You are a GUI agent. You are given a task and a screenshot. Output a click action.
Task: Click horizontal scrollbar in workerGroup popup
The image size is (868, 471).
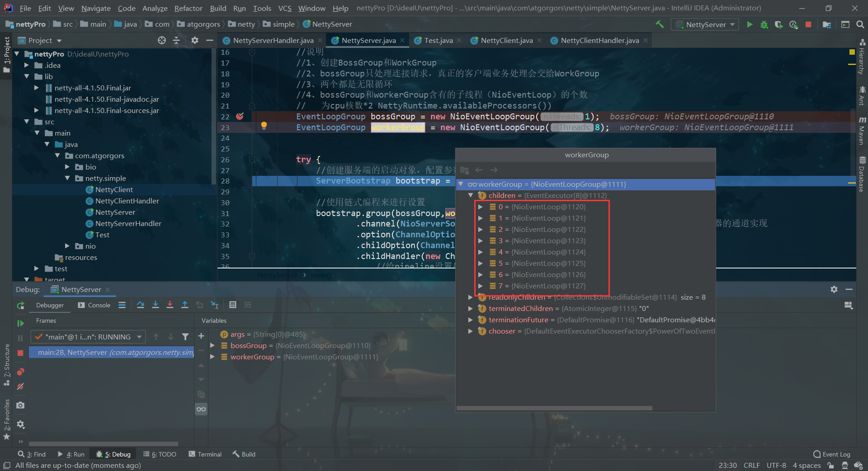[554, 408]
